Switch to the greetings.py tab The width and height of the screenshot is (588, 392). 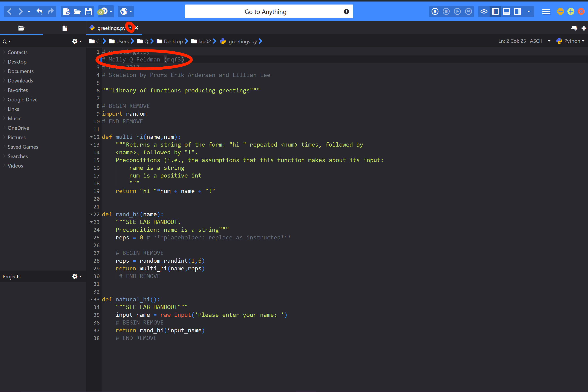point(111,28)
